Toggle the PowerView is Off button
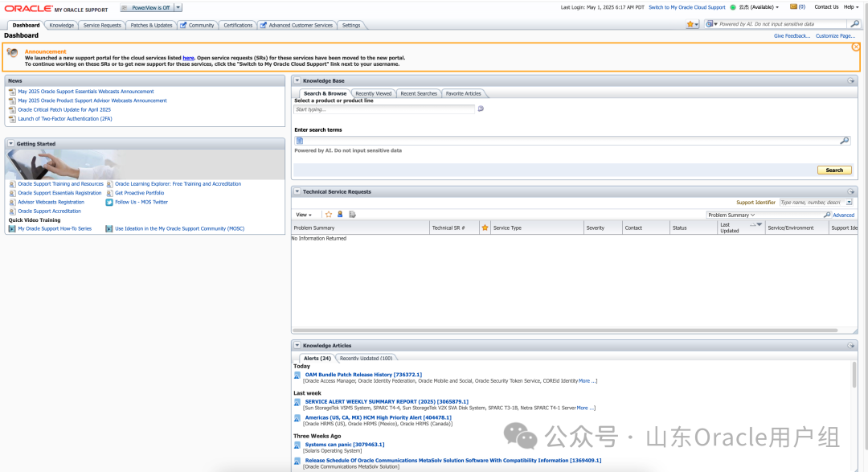This screenshot has height=472, width=868. click(x=147, y=8)
